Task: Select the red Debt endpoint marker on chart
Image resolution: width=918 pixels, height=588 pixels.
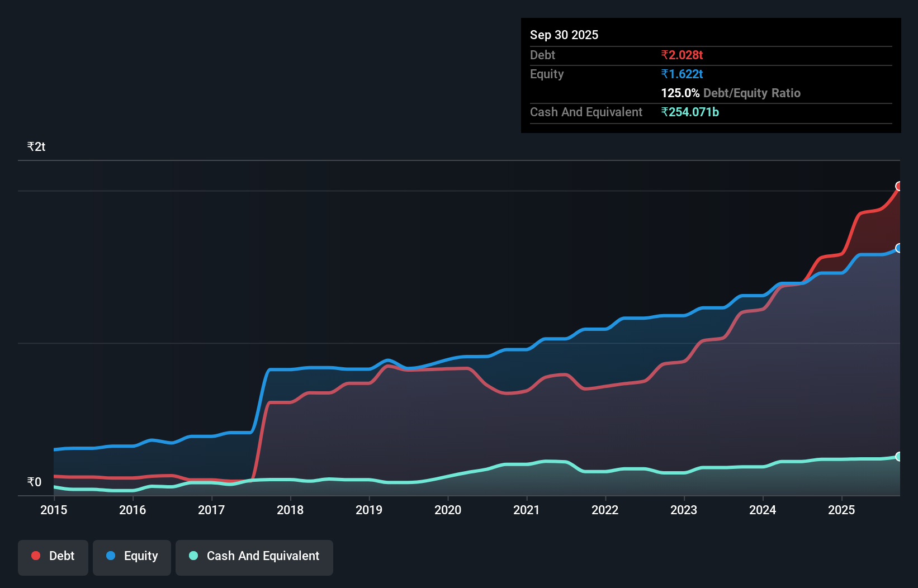Action: 899,186
